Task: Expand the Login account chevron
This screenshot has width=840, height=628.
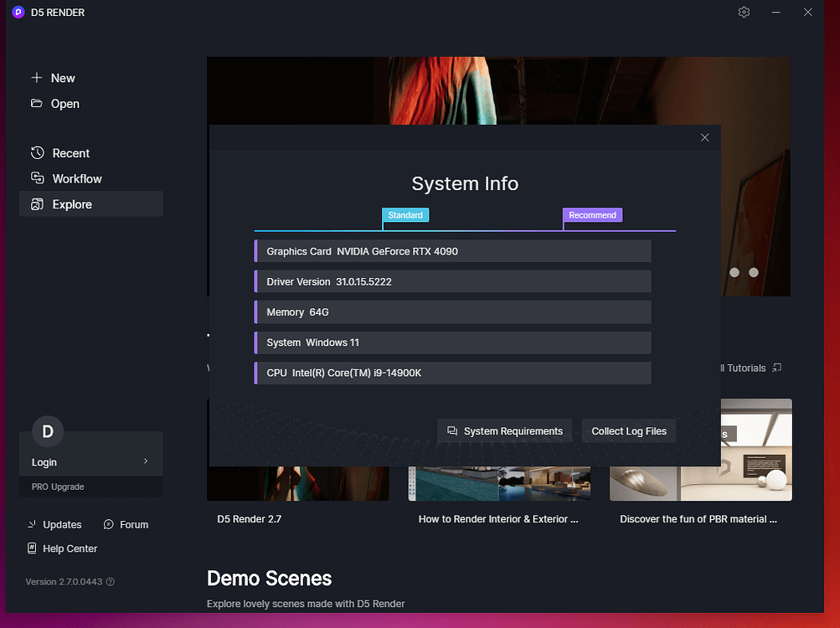Action: pos(146,461)
